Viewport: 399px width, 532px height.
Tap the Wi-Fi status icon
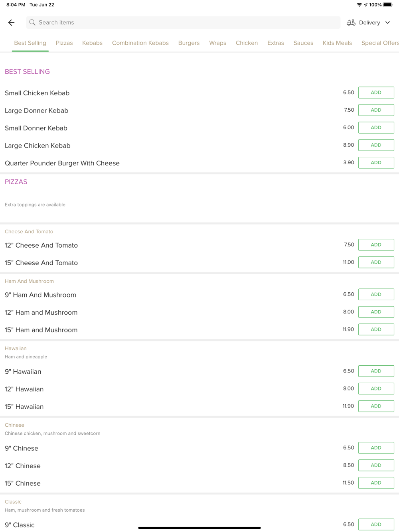click(x=359, y=5)
